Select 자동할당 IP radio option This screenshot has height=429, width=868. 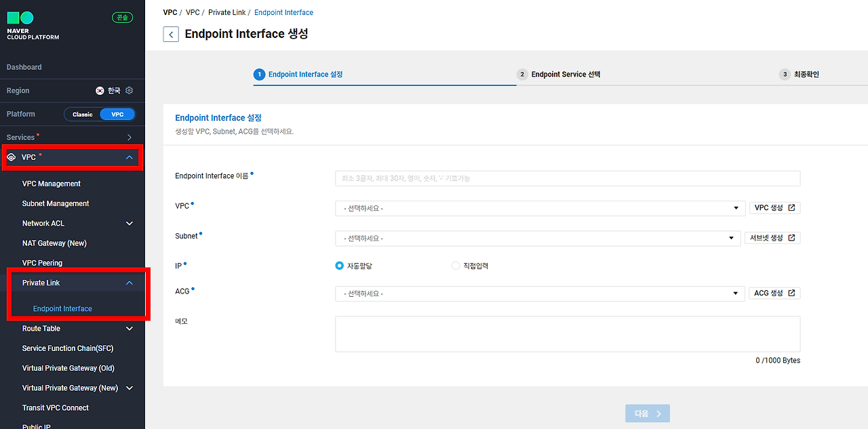[x=340, y=266]
